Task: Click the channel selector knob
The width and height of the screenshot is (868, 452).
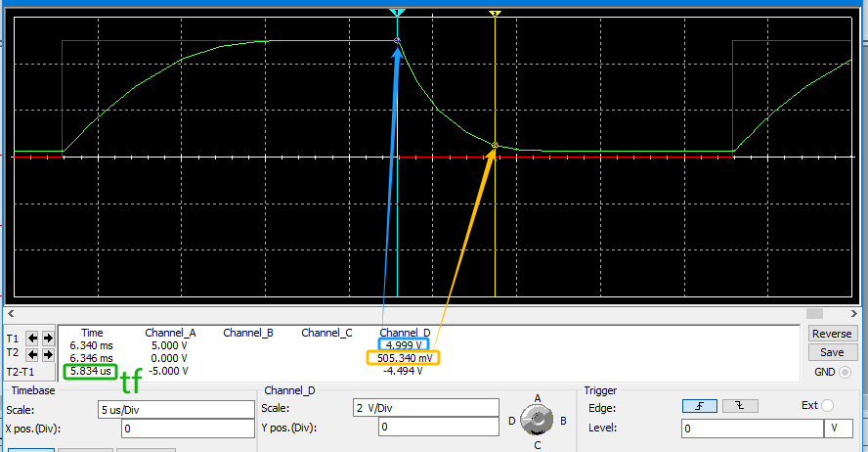Action: coord(537,420)
